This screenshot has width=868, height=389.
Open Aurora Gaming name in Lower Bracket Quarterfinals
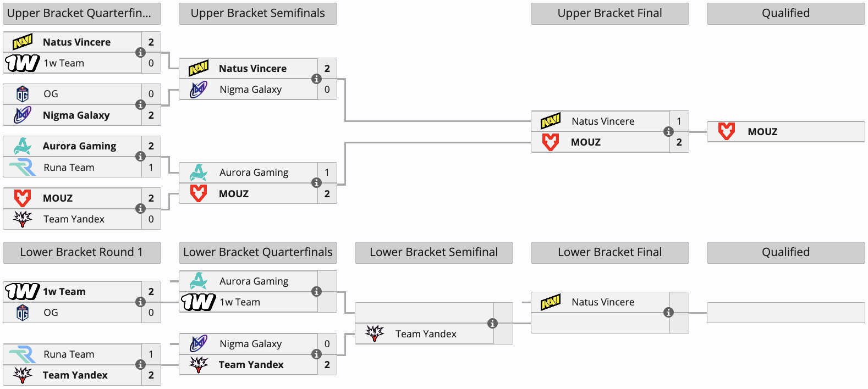click(x=254, y=281)
